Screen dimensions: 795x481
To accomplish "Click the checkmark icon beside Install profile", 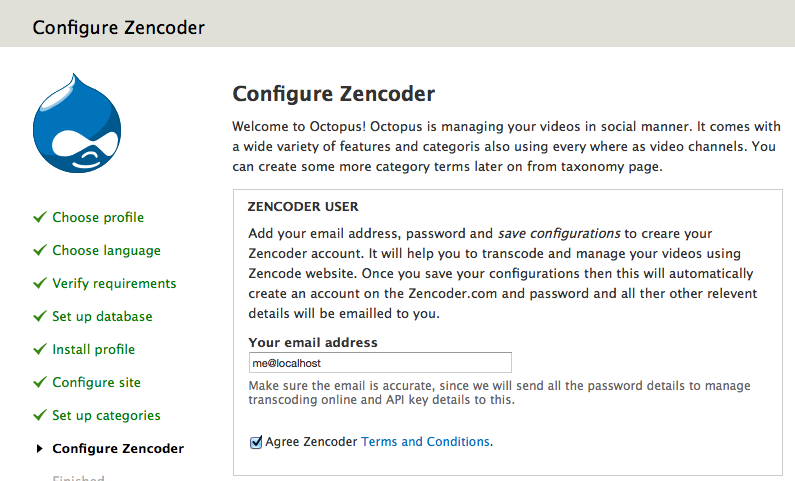I will click(x=40, y=349).
